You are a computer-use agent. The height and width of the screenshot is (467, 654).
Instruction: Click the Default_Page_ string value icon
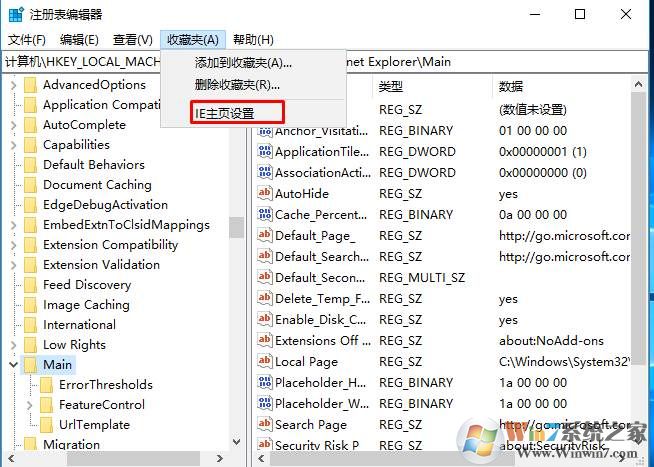(265, 235)
